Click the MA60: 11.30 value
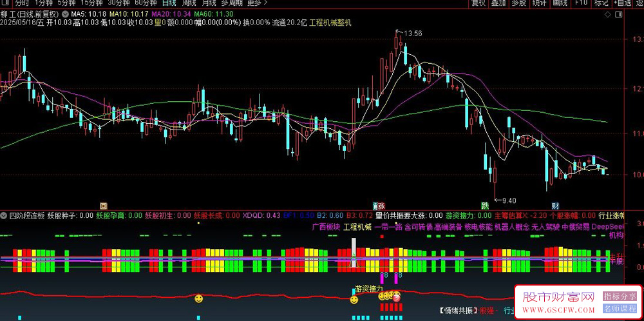Screen dimensions: 644x321 [x=215, y=14]
